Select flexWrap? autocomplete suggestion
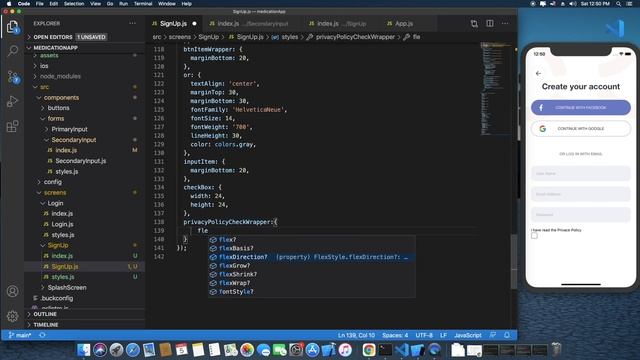The image size is (640, 360). [312, 283]
